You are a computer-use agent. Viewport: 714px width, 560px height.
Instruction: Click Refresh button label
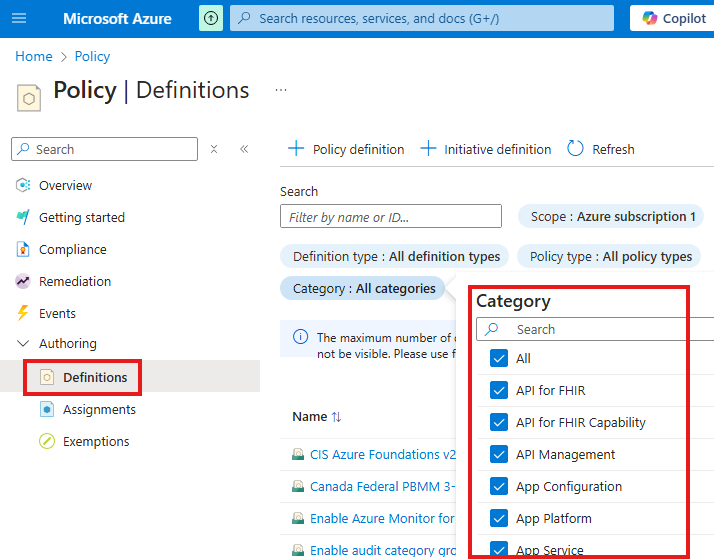click(x=613, y=149)
